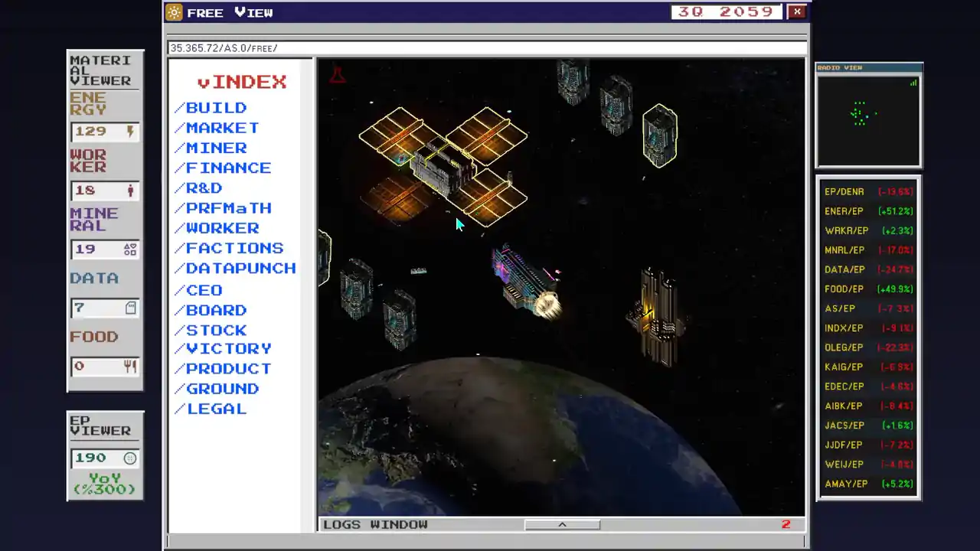
Task: Select DATAPUNCH in the vINDEX list
Action: pyautogui.click(x=235, y=268)
